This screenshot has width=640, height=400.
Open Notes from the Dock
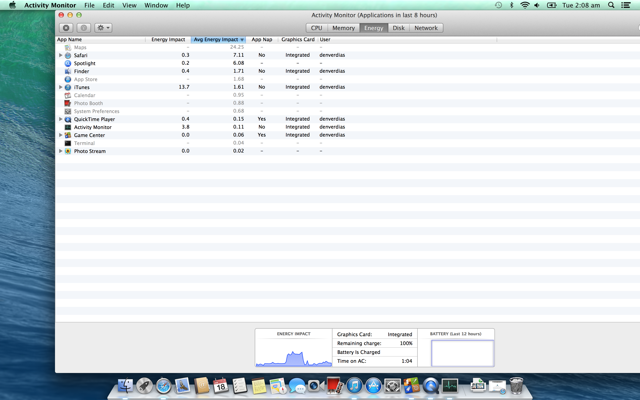click(259, 386)
